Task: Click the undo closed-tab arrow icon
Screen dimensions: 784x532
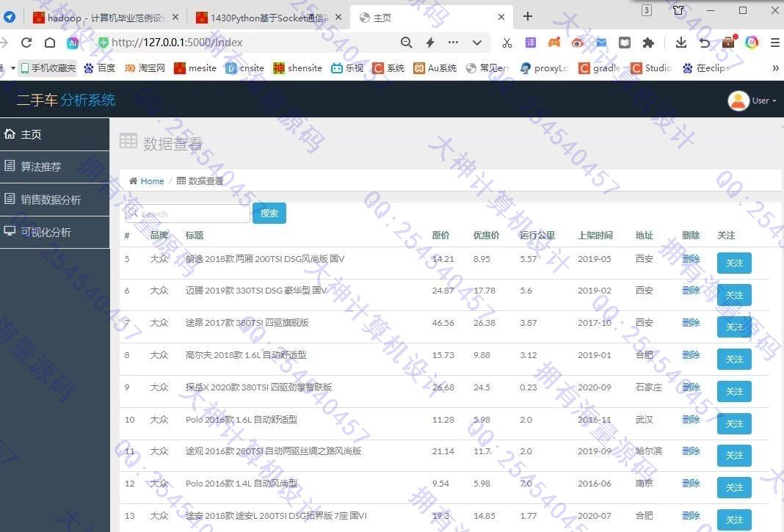Action: [705, 43]
